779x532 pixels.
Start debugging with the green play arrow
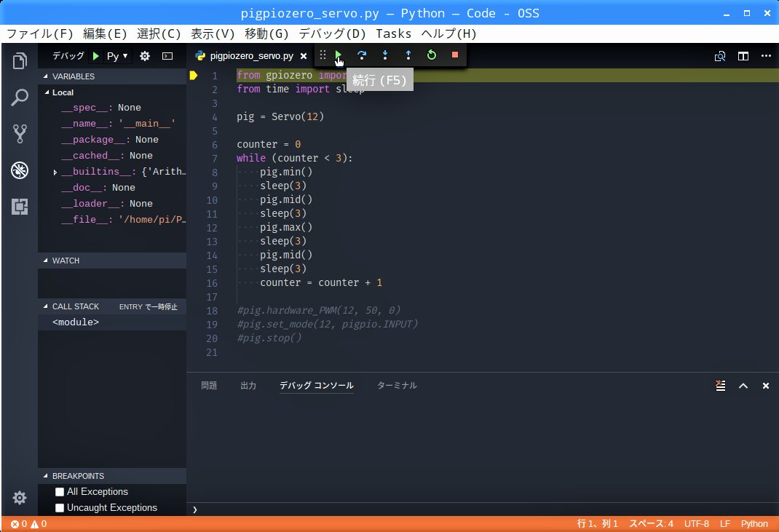click(96, 56)
